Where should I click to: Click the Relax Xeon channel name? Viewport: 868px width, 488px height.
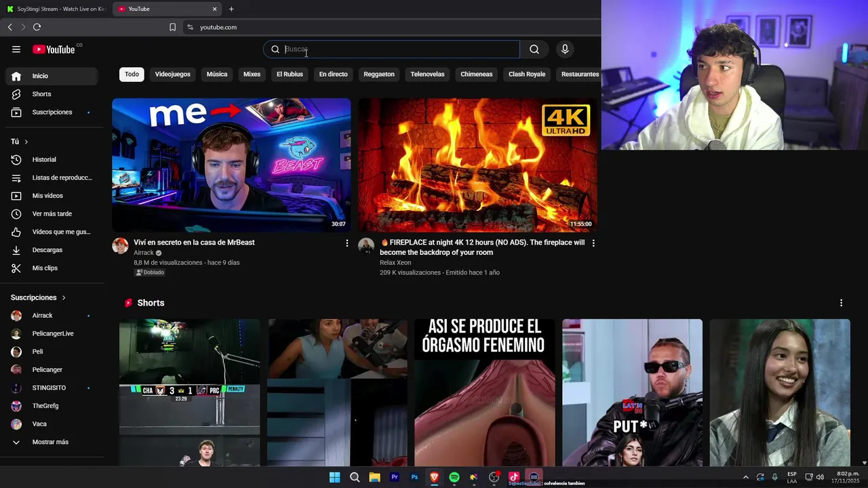click(x=395, y=262)
